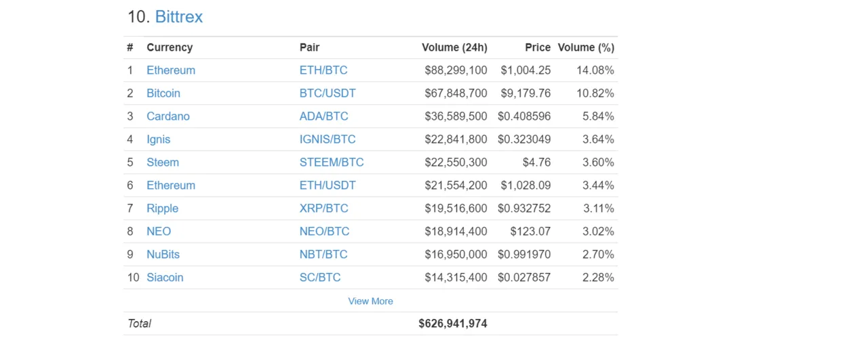This screenshot has width=868, height=342.
Task: Open the ADA/BTC pair link
Action: 324,116
